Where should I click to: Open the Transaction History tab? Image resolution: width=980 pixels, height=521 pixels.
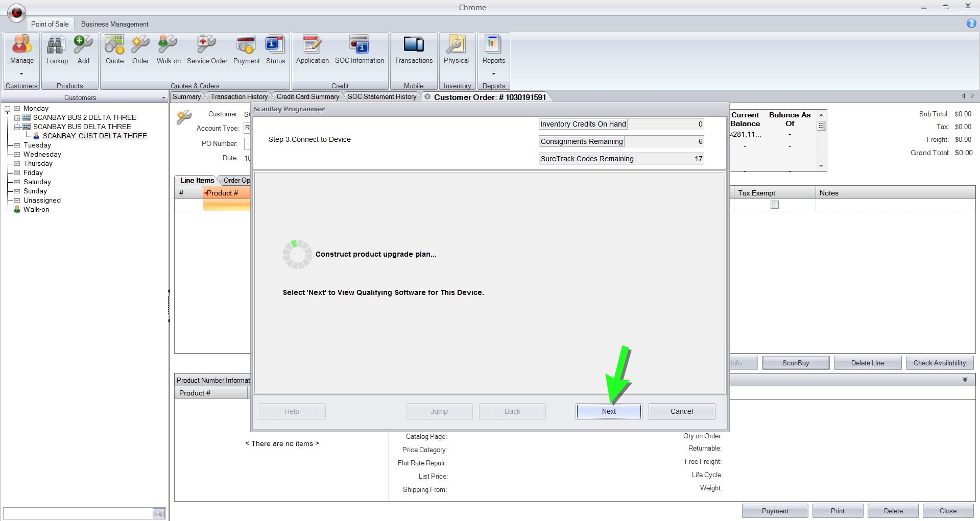(x=239, y=97)
